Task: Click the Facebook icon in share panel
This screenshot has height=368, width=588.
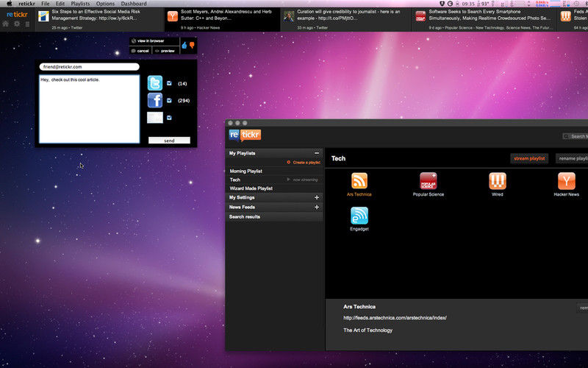Action: point(155,100)
